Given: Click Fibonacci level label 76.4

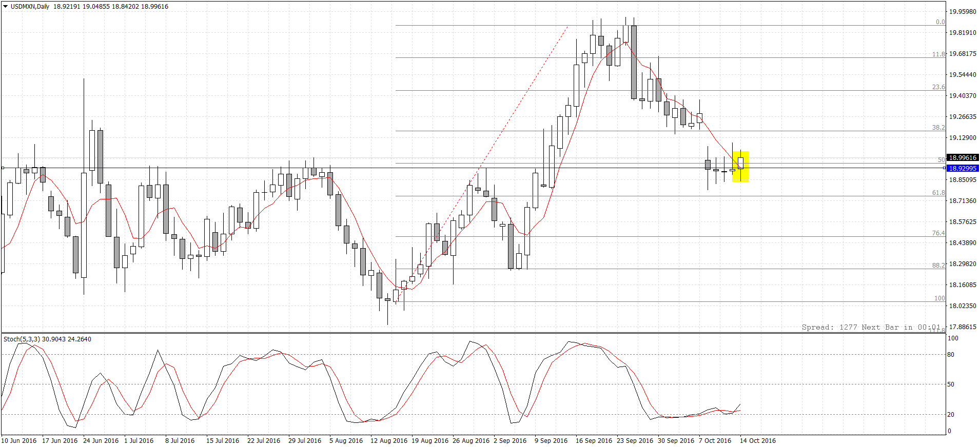Looking at the screenshot, I should point(938,233).
